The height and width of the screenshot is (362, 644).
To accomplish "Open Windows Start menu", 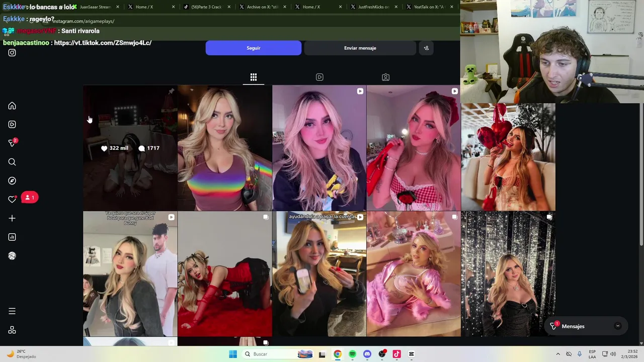I will 233,354.
